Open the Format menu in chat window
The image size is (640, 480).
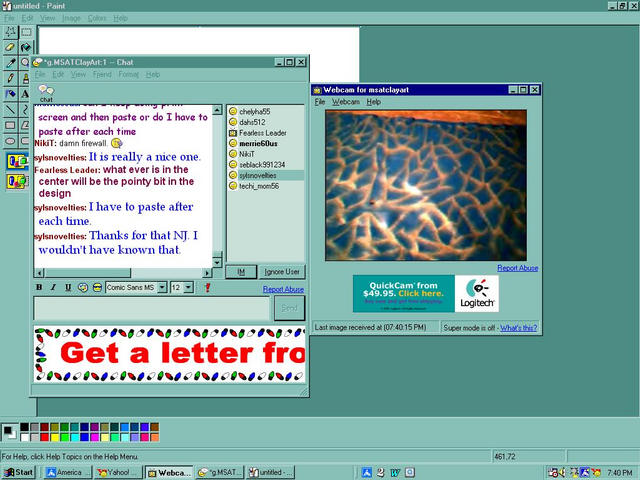click(x=129, y=74)
